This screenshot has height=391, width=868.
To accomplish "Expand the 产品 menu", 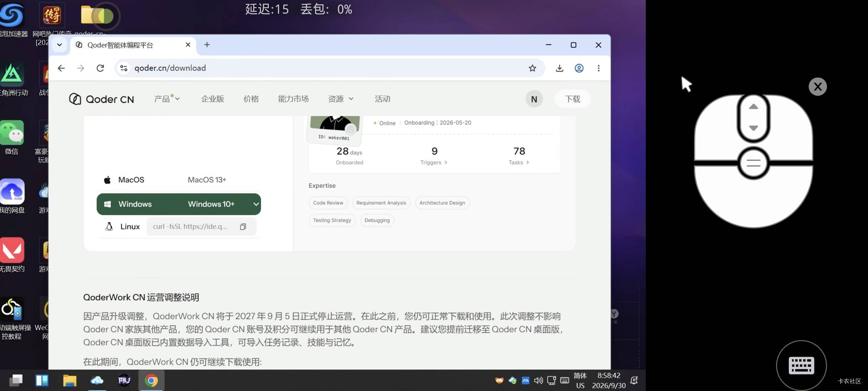I will tap(167, 99).
